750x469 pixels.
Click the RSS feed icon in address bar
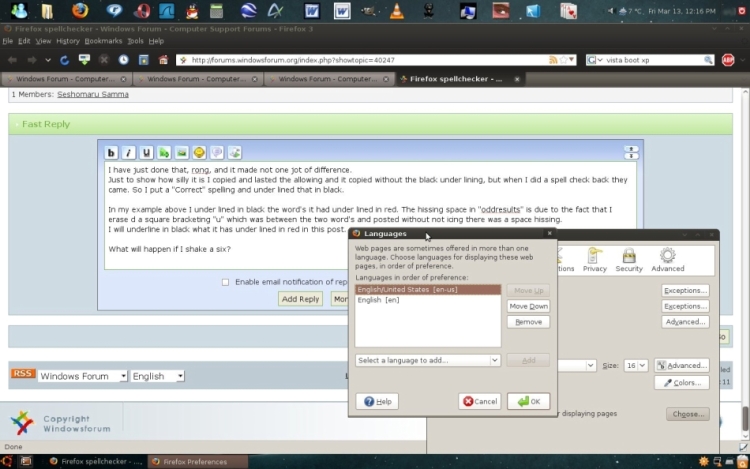[553, 60]
